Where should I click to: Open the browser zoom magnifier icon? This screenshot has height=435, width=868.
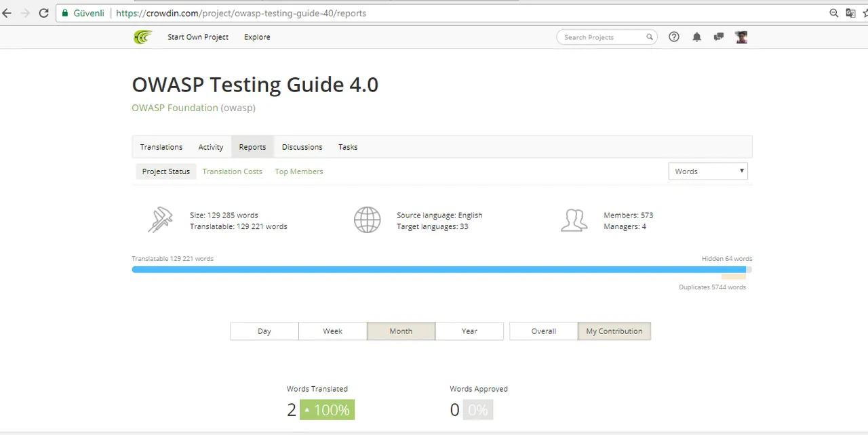[834, 13]
